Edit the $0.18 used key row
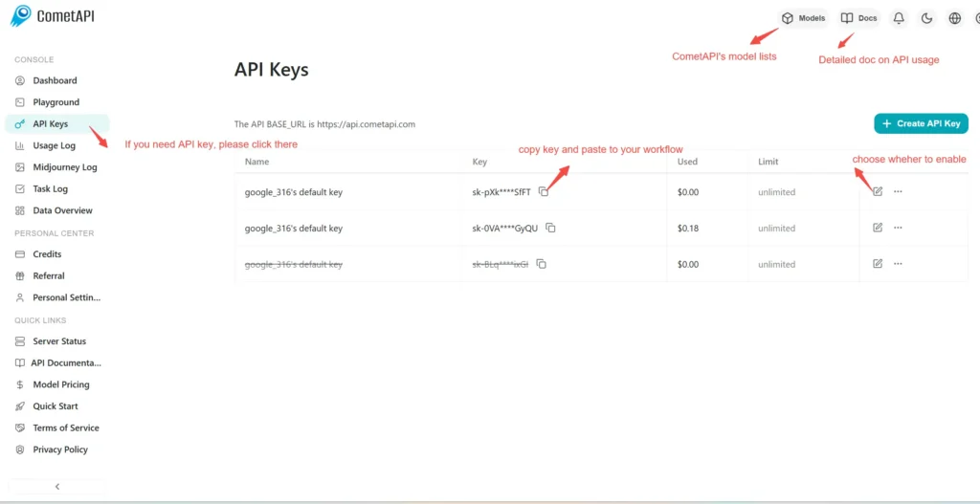Viewport: 980px width, 504px height. 878,228
